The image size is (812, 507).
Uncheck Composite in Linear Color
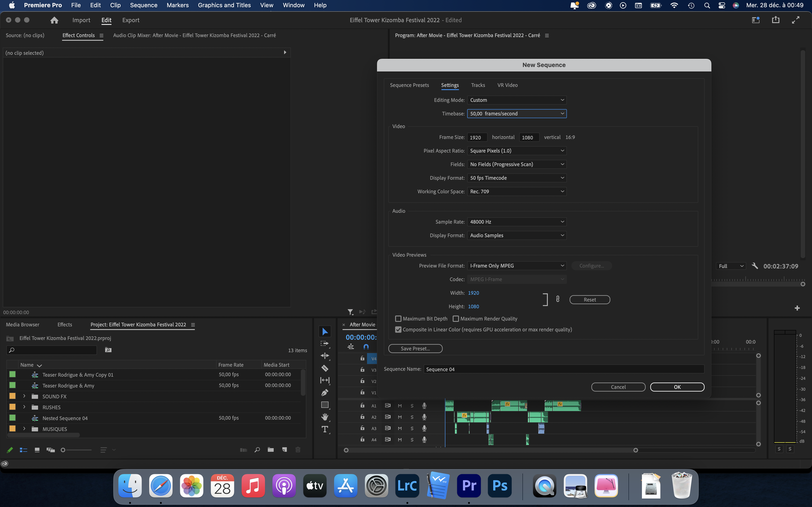398,330
